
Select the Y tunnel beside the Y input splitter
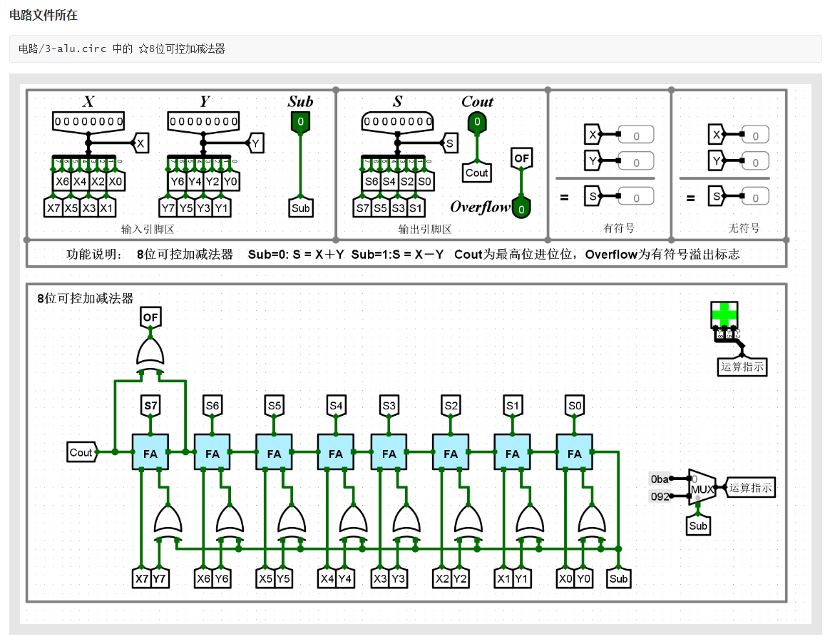pos(255,143)
